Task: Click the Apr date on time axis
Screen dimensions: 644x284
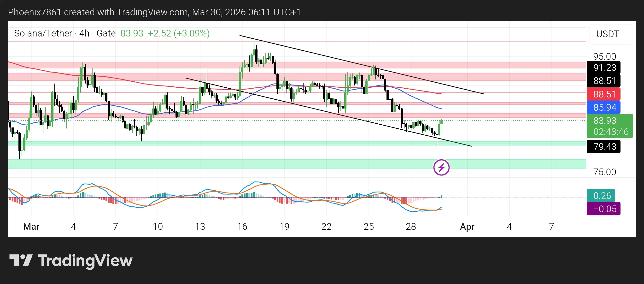Action: 467,226
